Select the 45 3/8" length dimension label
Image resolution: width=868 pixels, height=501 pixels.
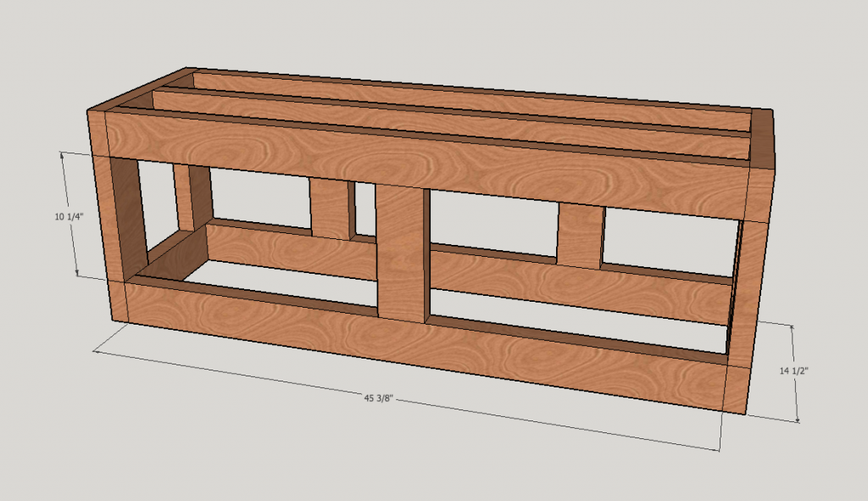point(378,398)
